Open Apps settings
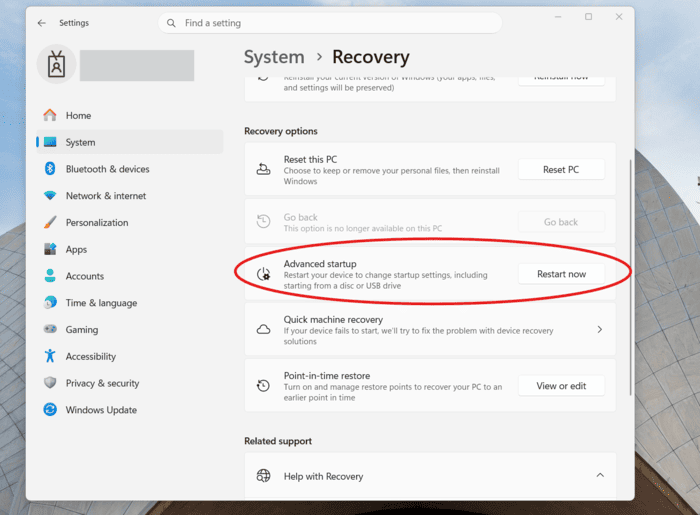 (129, 249)
